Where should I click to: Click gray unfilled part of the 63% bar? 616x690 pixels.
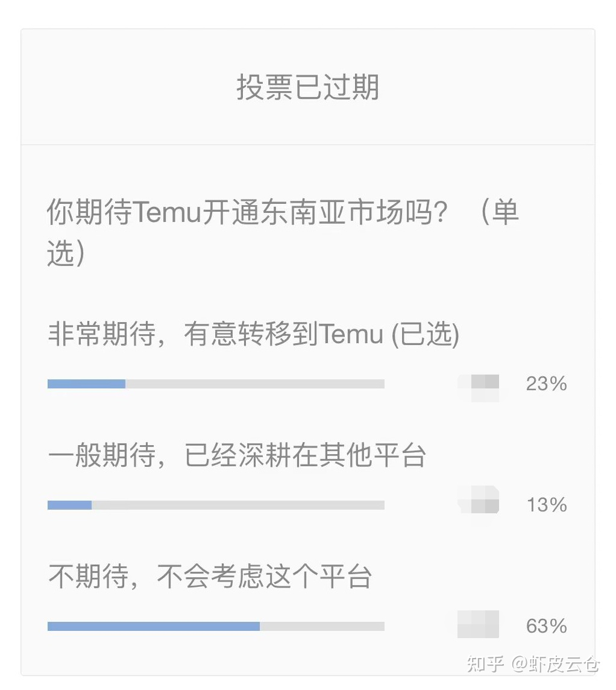tap(322, 626)
